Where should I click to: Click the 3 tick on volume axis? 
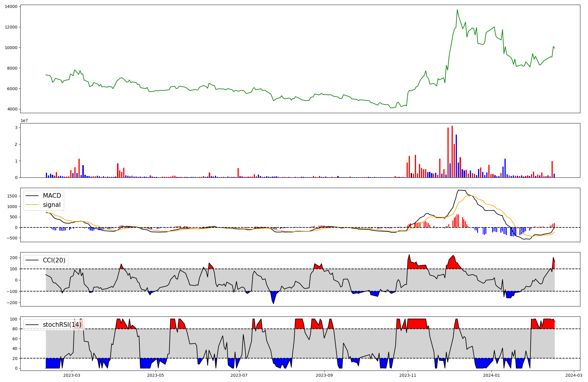[x=16, y=128]
